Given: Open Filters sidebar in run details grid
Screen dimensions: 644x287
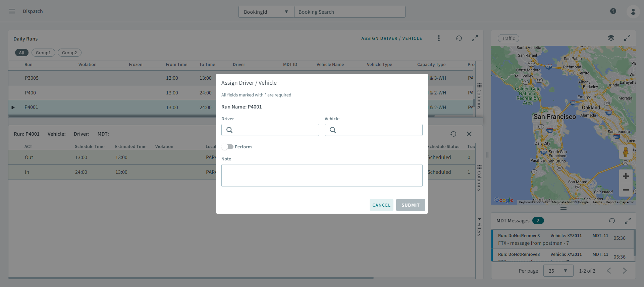Looking at the screenshot, I should (479, 226).
